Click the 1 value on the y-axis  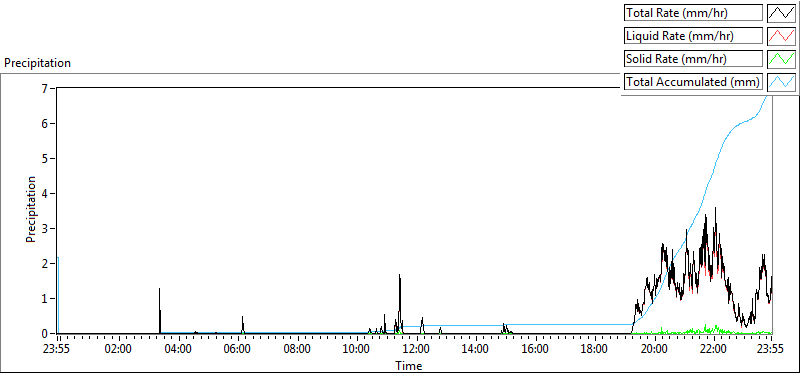44,299
